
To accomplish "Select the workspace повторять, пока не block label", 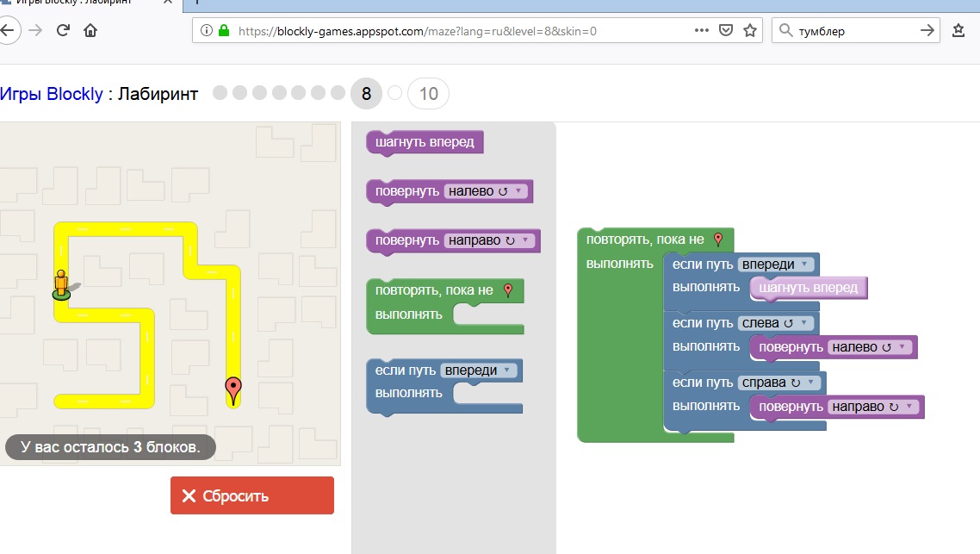I will tap(645, 240).
